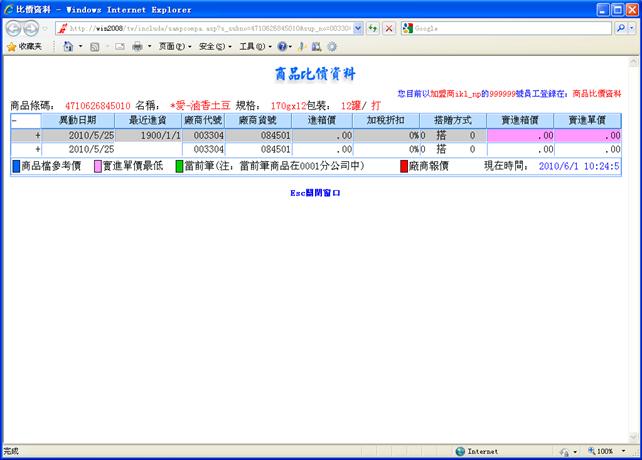
Task: Collapse table using header minus sign
Action: pos(14,121)
